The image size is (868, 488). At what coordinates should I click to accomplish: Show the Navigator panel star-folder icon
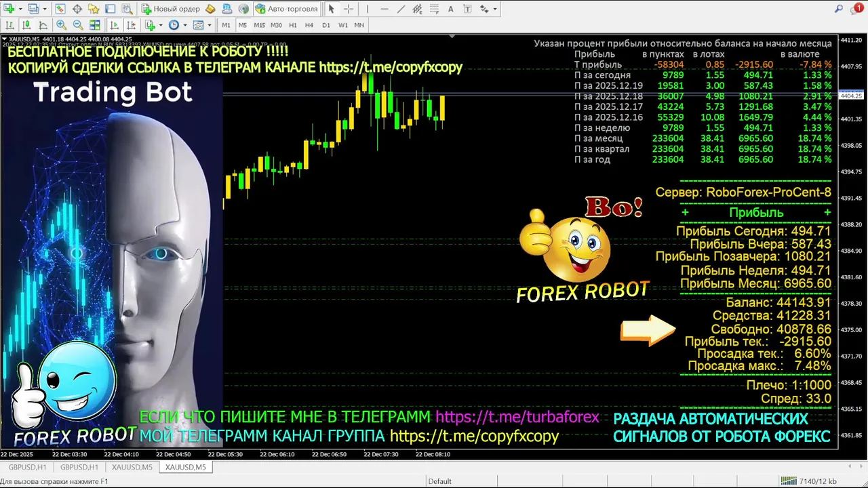click(94, 9)
